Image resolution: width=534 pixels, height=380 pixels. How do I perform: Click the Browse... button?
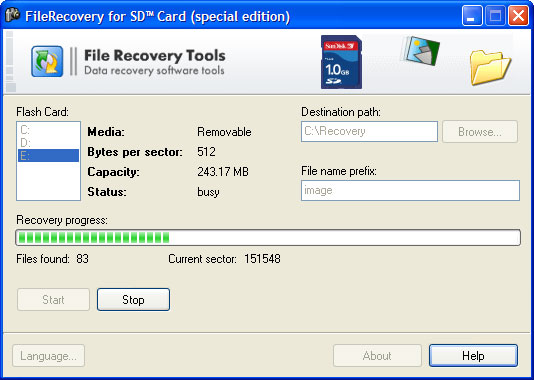coord(480,132)
